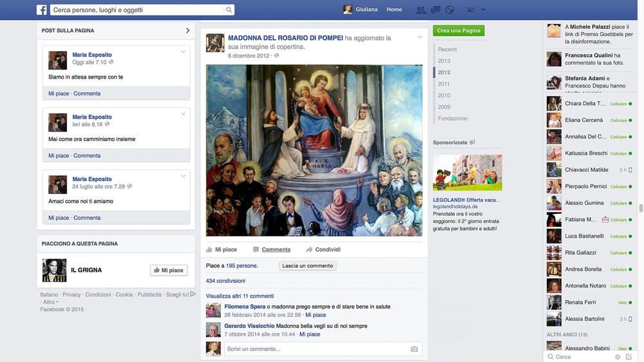Open options arrow on 'Siamo in attesa' post
This screenshot has height=362, width=644.
(183, 52)
